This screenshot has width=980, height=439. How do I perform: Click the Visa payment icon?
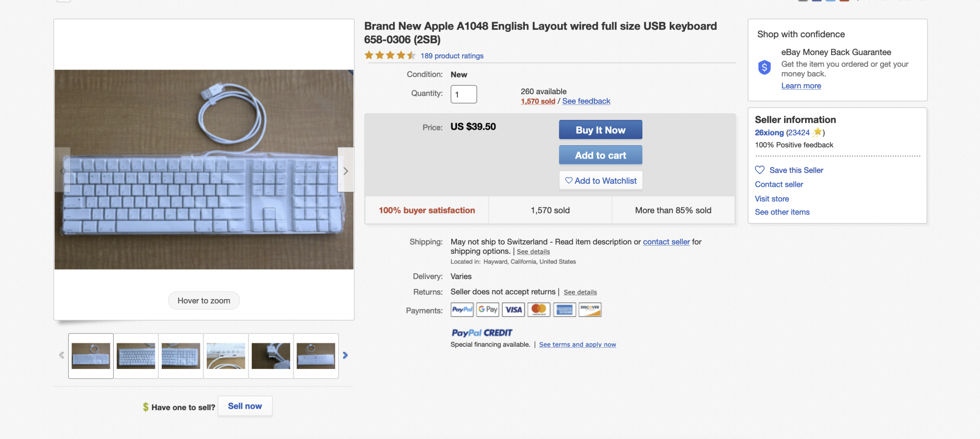tap(514, 310)
